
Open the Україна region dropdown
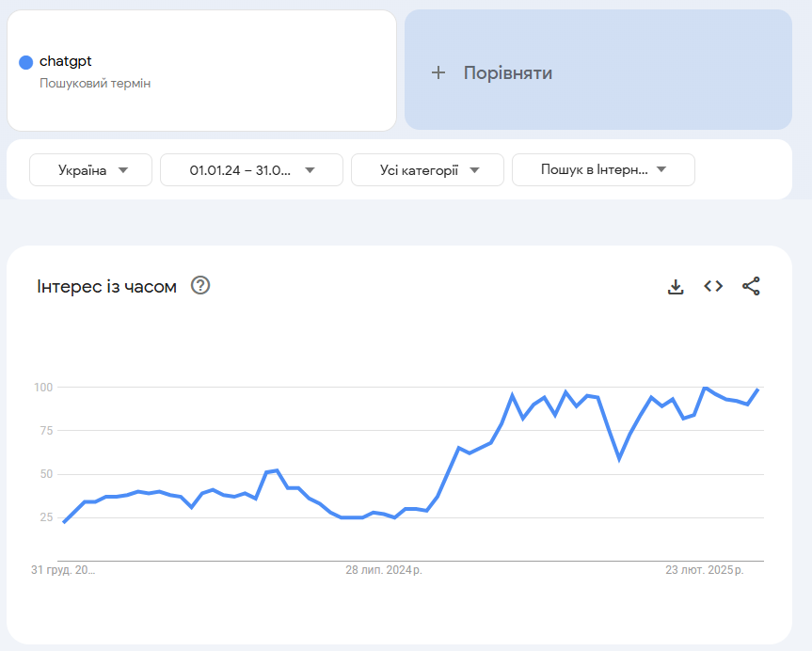[90, 170]
